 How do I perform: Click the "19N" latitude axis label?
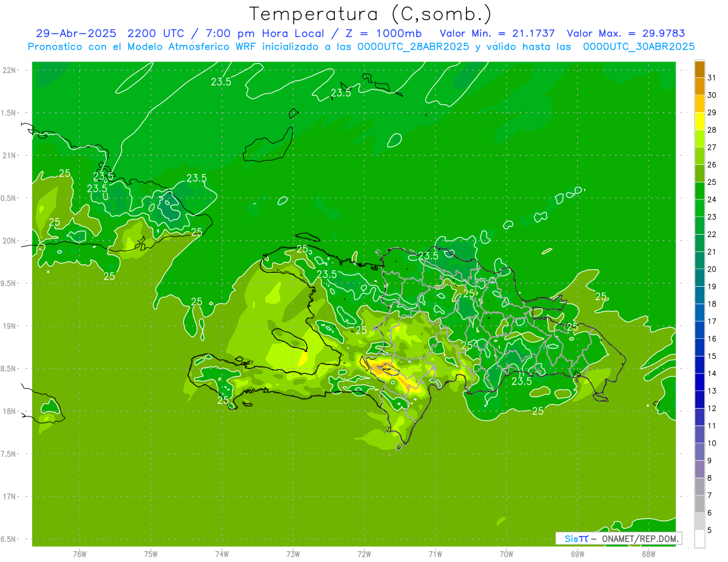9,326
